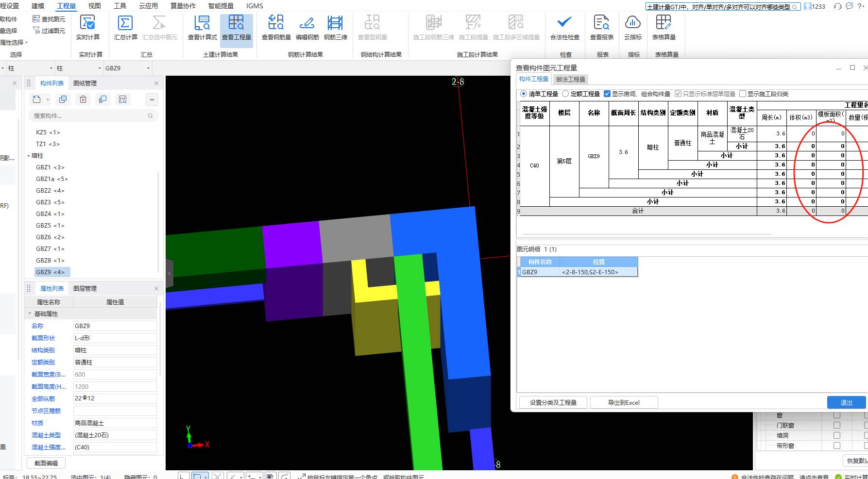The height and width of the screenshot is (479, 868).
Task: Click 全部纵筋 value field 22⌀12
Action: [x=115, y=398]
